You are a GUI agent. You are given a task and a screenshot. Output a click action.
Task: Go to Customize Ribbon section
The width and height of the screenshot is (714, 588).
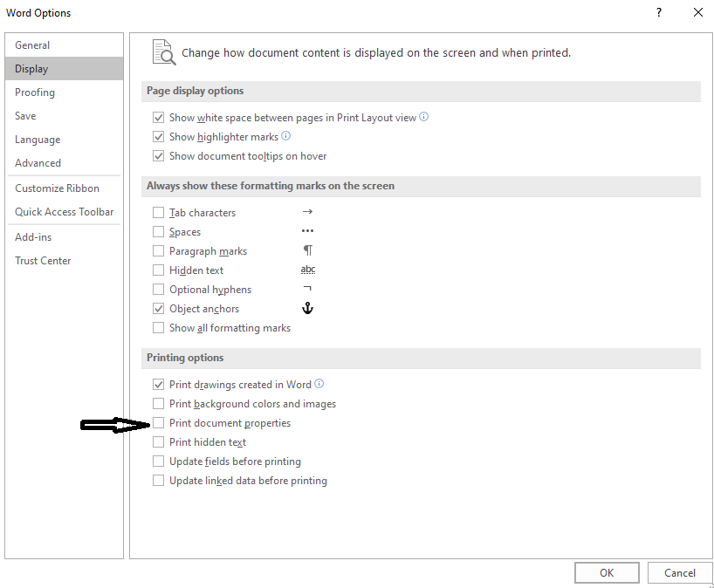point(57,188)
